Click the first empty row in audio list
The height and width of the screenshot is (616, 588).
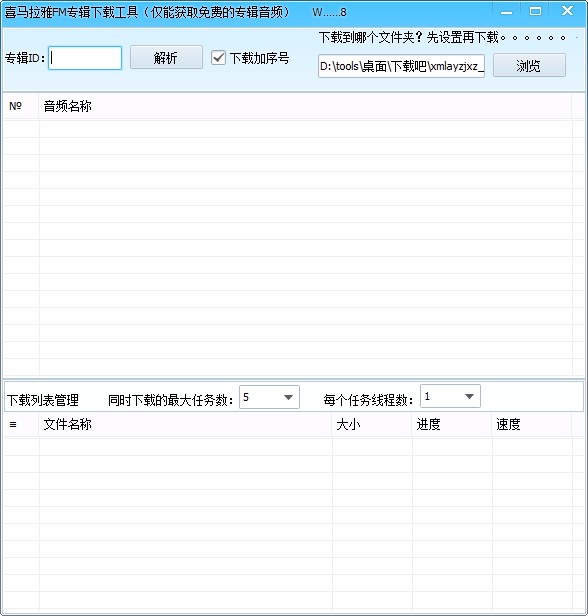click(288, 129)
